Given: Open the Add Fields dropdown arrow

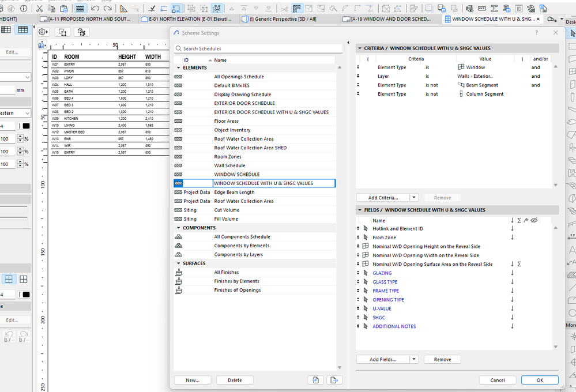Looking at the screenshot, I should click(415, 359).
